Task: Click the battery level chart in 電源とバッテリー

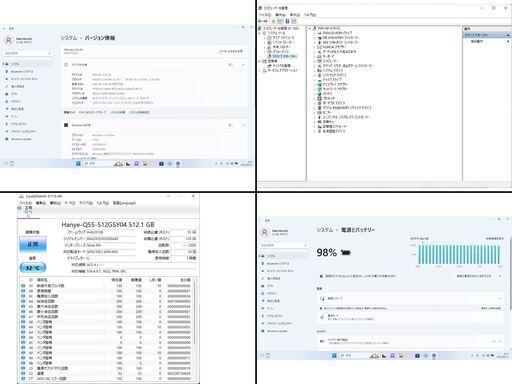Action: (x=459, y=255)
